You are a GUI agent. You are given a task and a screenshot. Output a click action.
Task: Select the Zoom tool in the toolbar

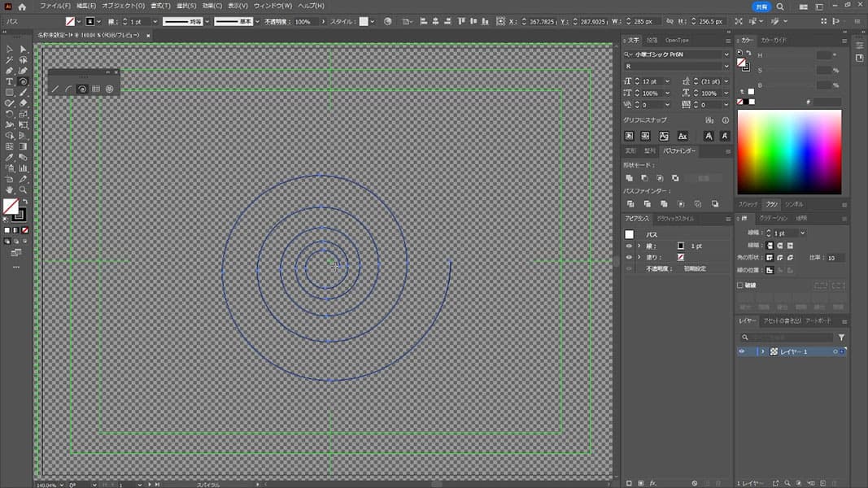tap(23, 190)
